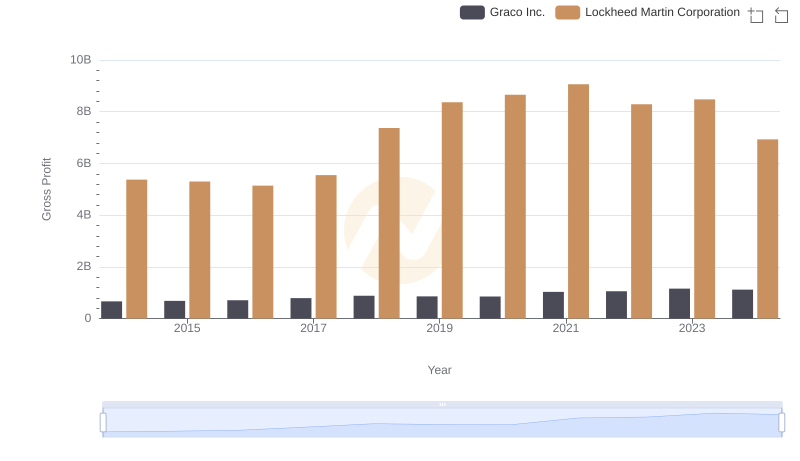Click the top grip of the range slider

point(442,404)
